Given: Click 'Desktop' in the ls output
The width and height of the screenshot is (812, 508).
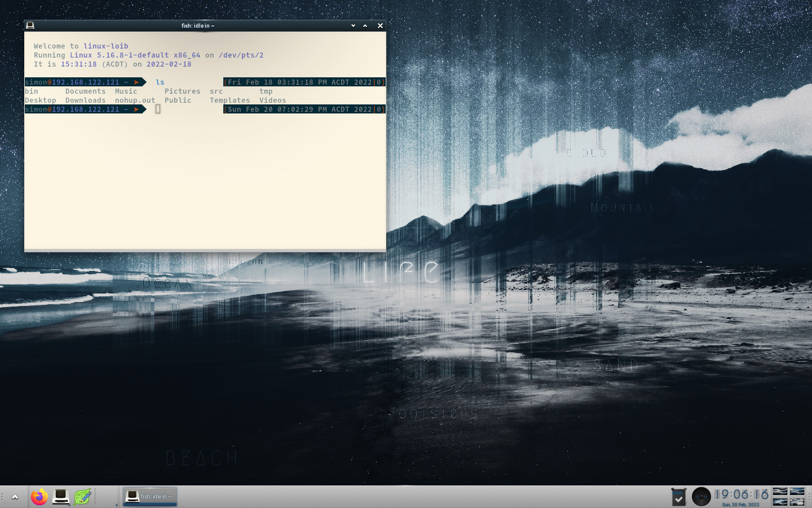Looking at the screenshot, I should tap(41, 100).
